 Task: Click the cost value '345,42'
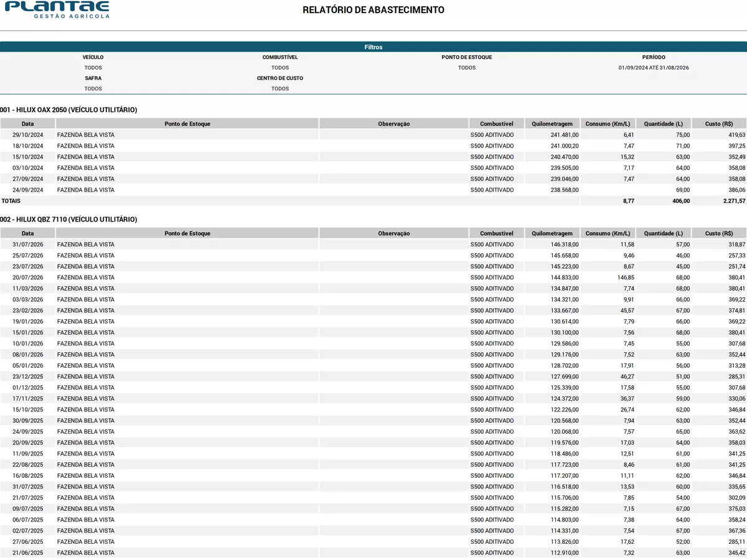point(736,553)
